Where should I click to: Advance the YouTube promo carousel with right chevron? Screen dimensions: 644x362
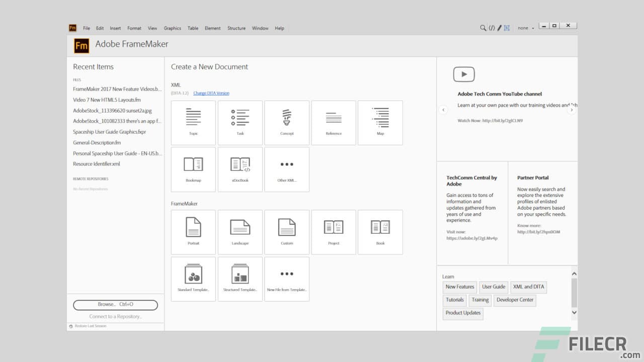click(x=572, y=110)
